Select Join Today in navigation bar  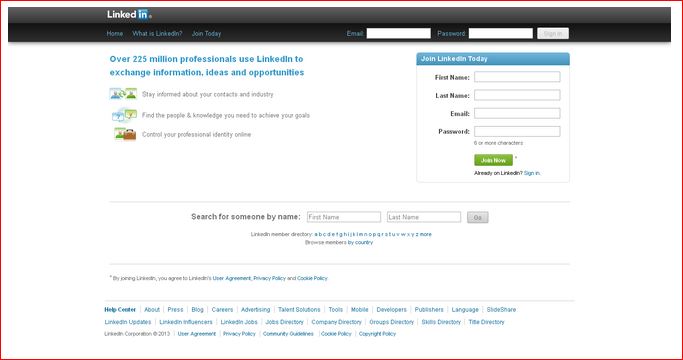point(206,34)
